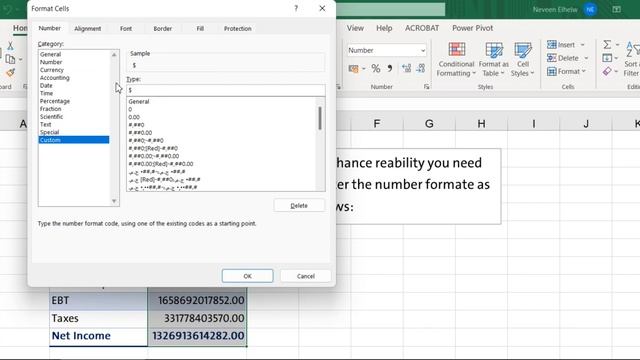Switch to the Font tab
The image size is (640, 360).
(x=126, y=29)
